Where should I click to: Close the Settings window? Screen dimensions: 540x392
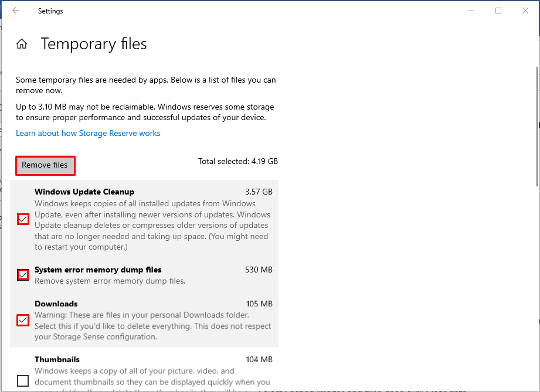(x=525, y=11)
